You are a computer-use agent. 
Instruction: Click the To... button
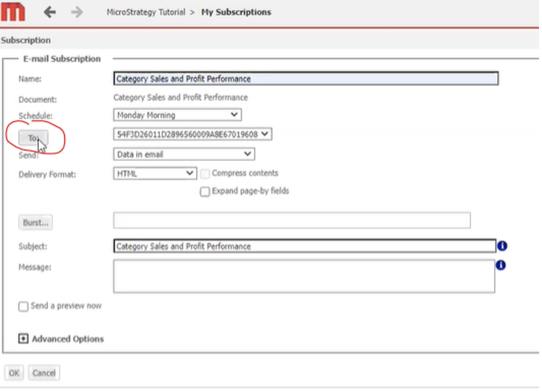click(x=32, y=137)
